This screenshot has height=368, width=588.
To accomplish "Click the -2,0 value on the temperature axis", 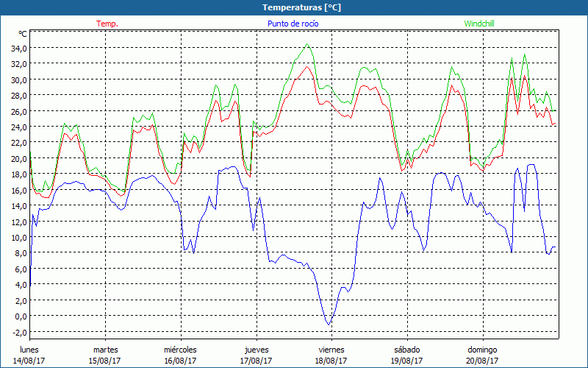I will pos(19,332).
